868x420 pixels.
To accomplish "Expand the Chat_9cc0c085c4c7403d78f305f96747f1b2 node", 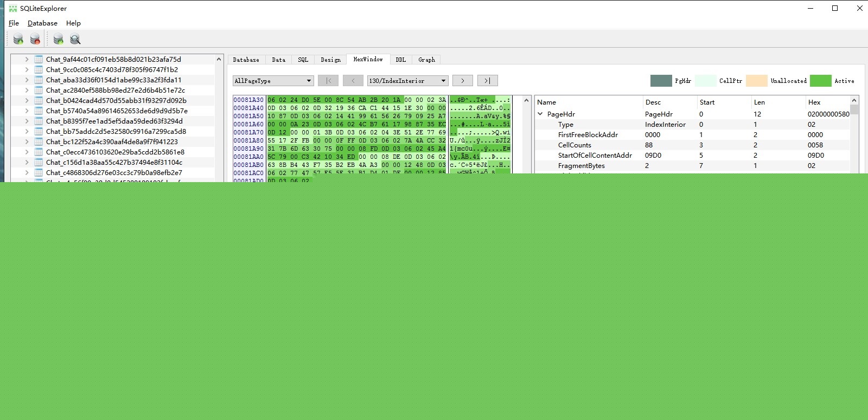I will click(27, 70).
